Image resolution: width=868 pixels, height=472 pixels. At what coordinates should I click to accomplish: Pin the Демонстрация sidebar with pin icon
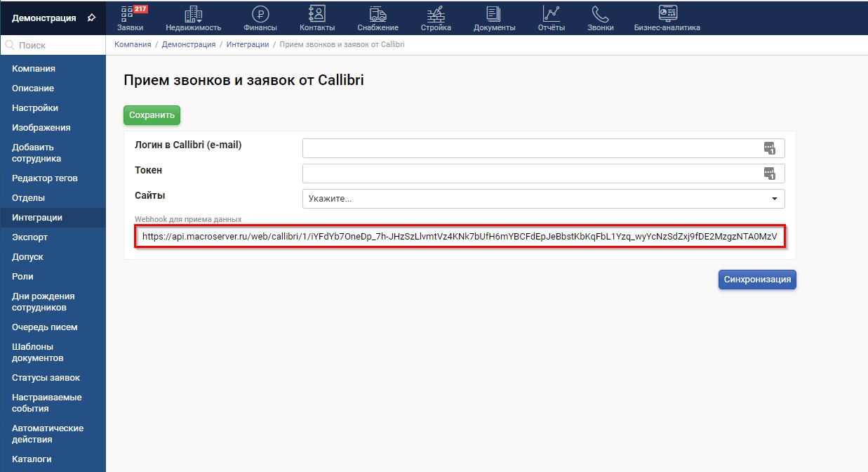click(91, 18)
